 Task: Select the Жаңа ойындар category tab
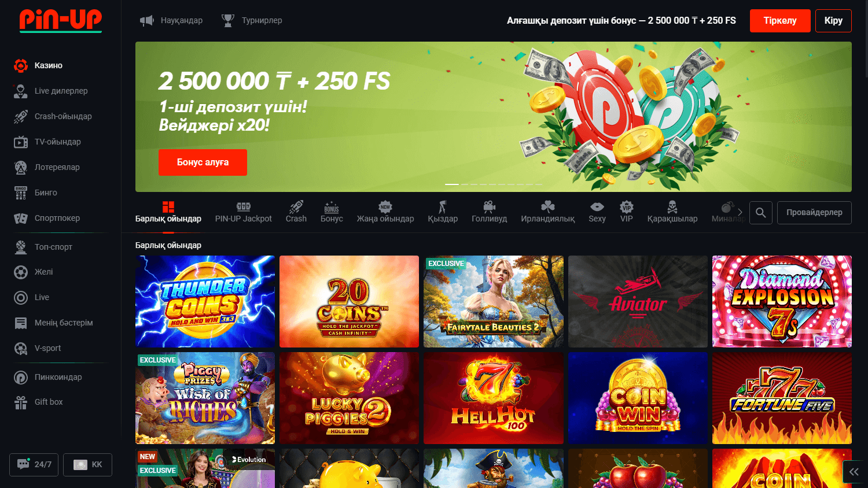pos(385,212)
